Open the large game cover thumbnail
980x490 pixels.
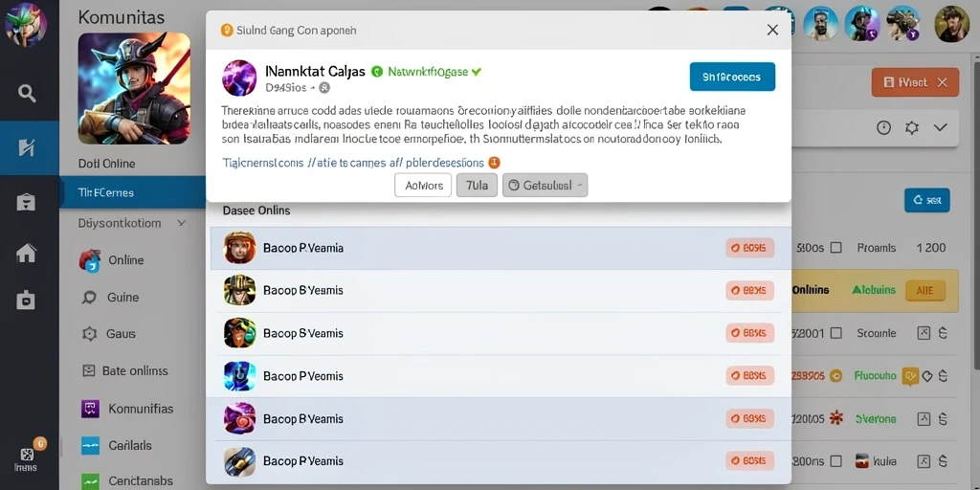click(134, 89)
